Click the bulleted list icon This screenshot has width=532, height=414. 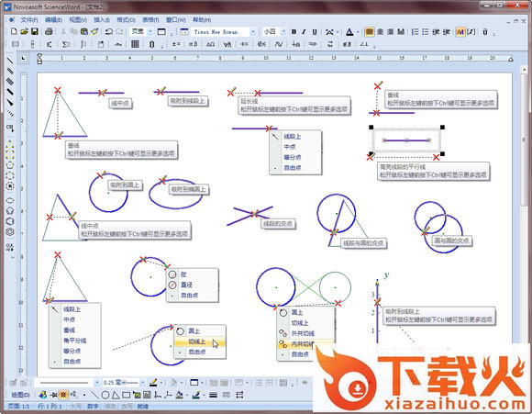[425, 31]
